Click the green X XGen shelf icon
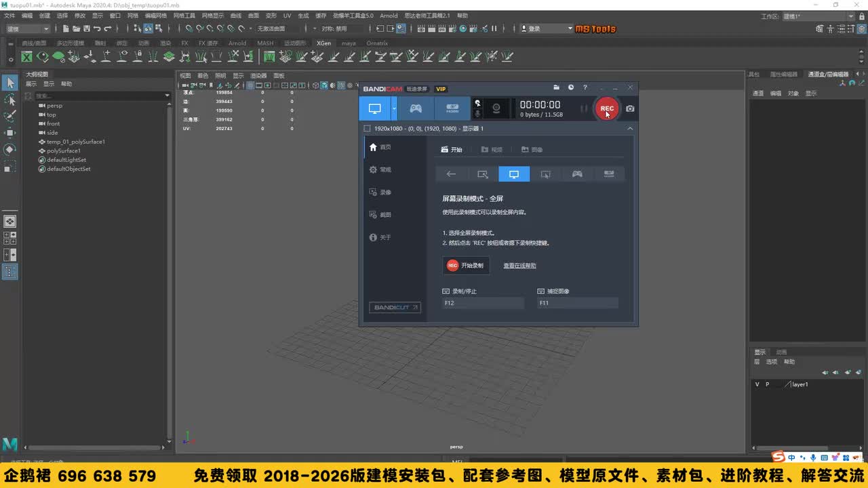 pyautogui.click(x=26, y=57)
